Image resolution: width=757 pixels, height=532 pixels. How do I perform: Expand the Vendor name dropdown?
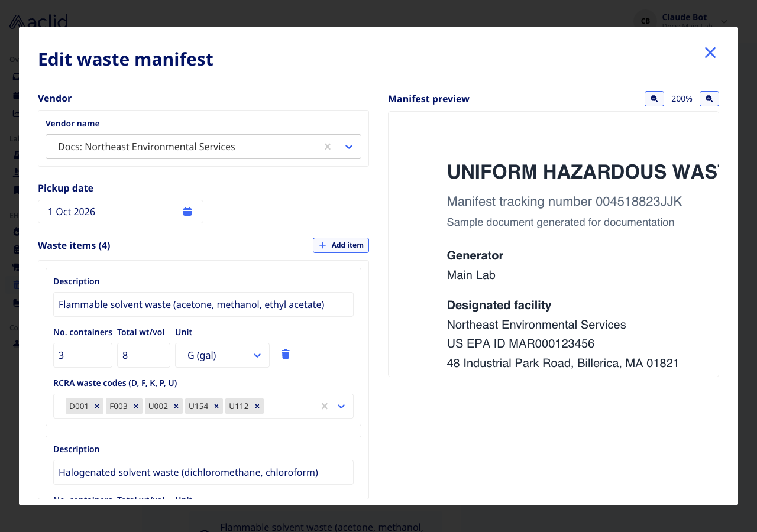(349, 147)
